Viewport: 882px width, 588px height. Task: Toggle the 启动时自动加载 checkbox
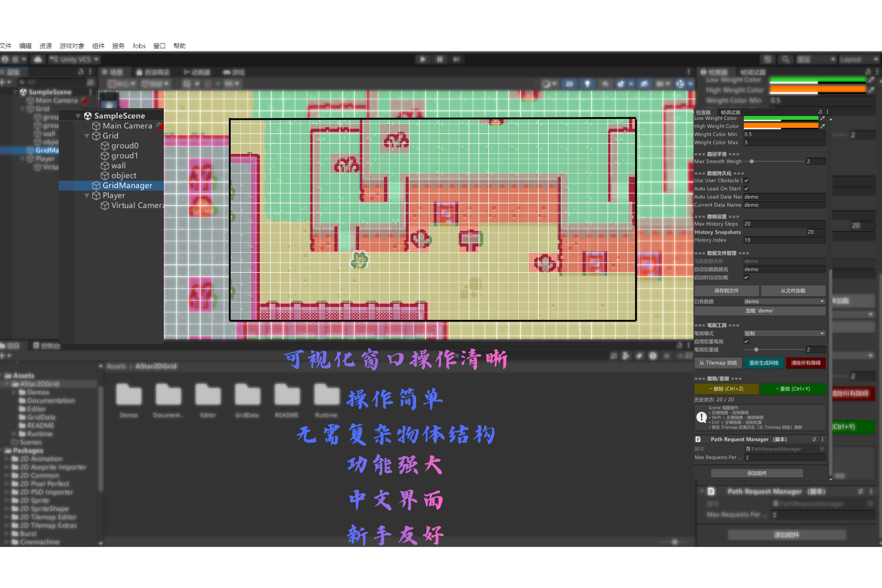pyautogui.click(x=746, y=277)
